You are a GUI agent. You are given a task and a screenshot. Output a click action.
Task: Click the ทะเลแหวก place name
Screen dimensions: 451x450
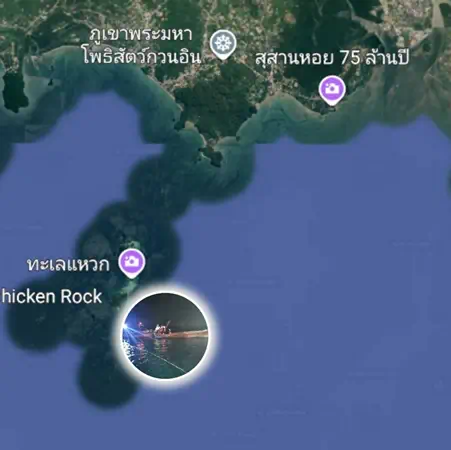pos(68,264)
